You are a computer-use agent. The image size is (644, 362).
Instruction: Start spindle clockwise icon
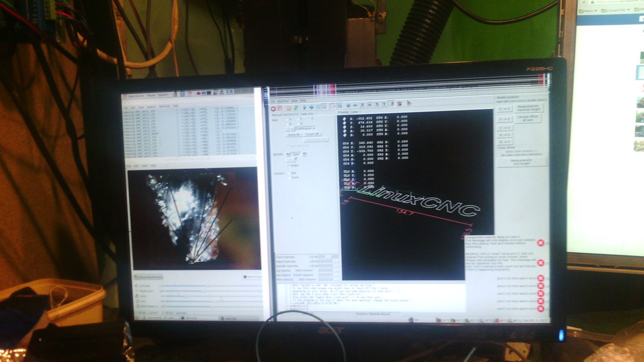(305, 153)
